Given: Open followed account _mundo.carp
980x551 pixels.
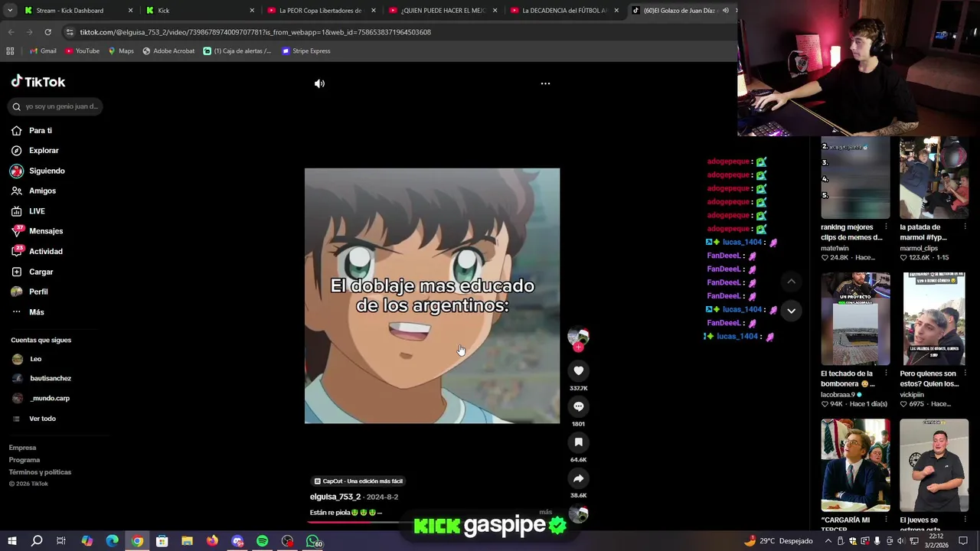Looking at the screenshot, I should 41,399.
